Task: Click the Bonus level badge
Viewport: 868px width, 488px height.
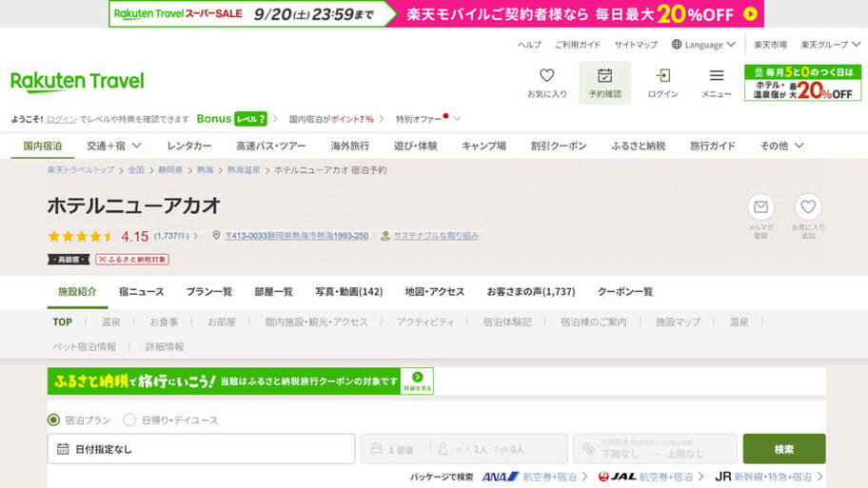Action: click(x=250, y=119)
